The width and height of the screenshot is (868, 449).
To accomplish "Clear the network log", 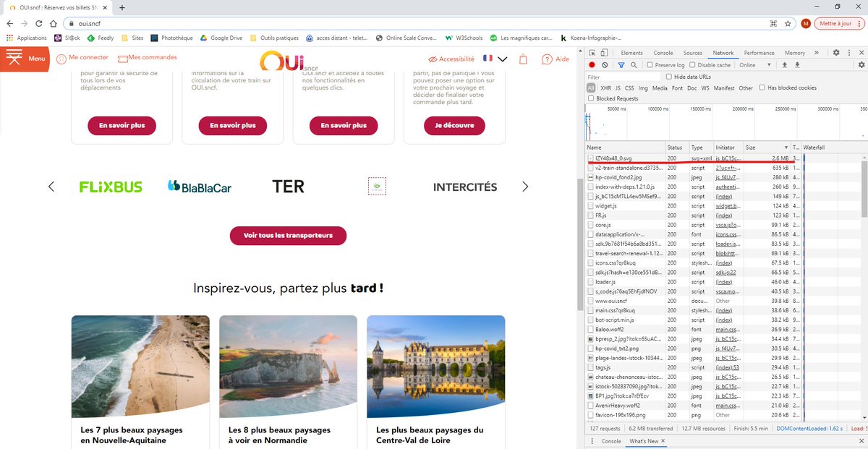I will (605, 65).
